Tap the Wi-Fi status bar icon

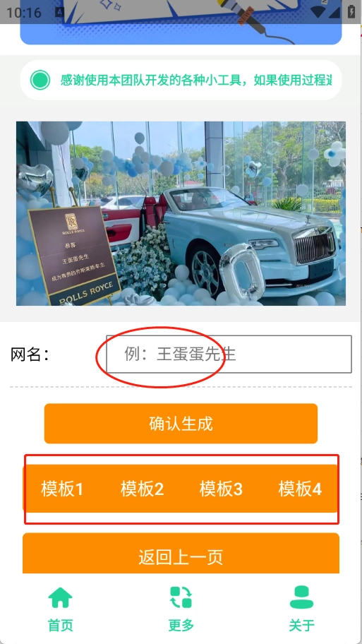coord(318,12)
